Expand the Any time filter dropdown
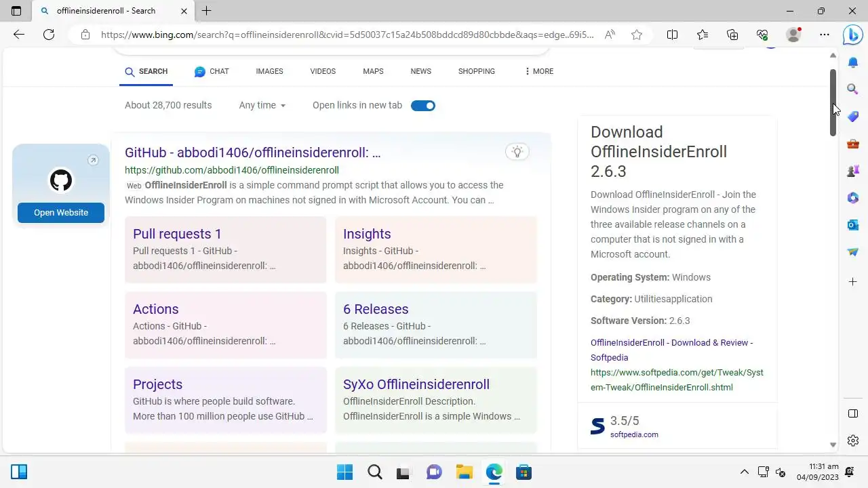 point(262,105)
